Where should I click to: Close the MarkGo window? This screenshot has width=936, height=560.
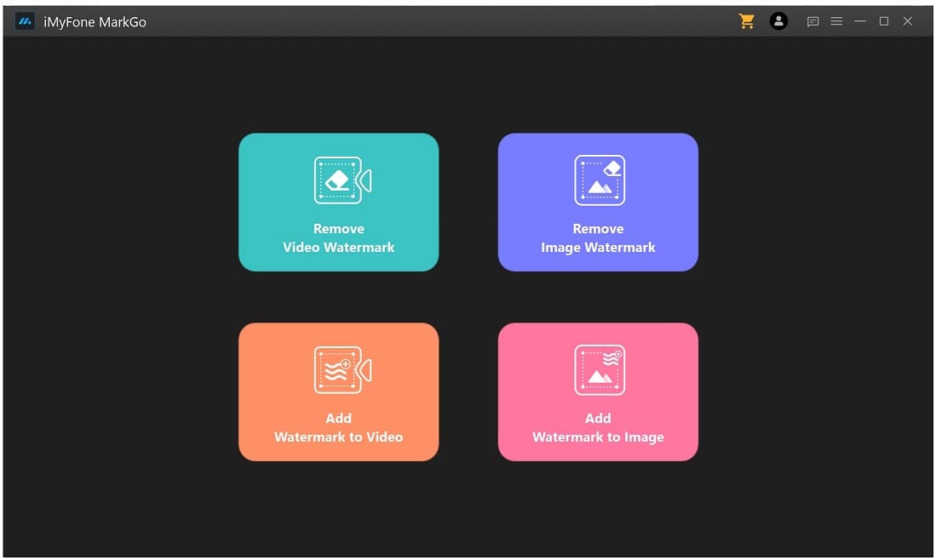[907, 21]
